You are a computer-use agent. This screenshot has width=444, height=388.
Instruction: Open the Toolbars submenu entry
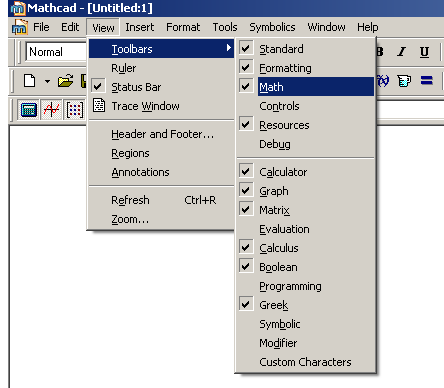coord(161,49)
